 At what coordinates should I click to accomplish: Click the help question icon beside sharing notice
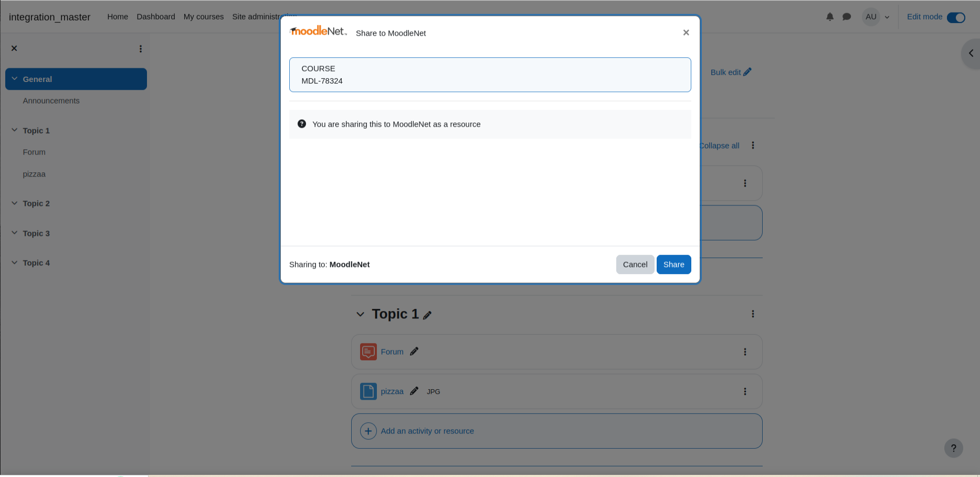(x=302, y=124)
